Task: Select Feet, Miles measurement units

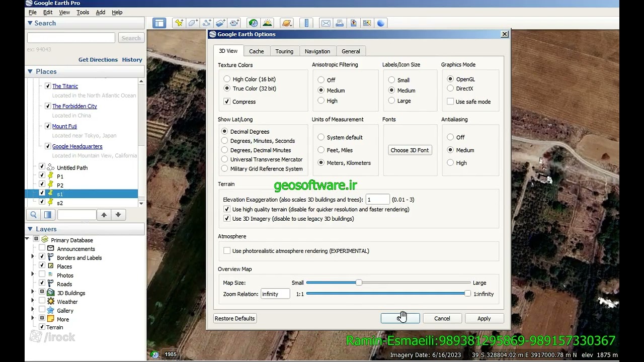Action: 321,150
